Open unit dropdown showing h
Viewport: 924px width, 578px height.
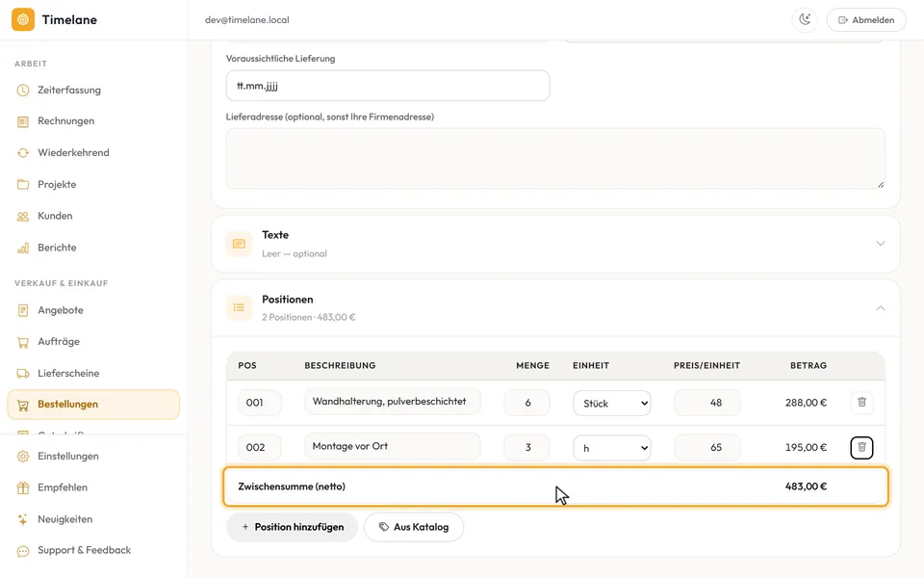(x=612, y=448)
